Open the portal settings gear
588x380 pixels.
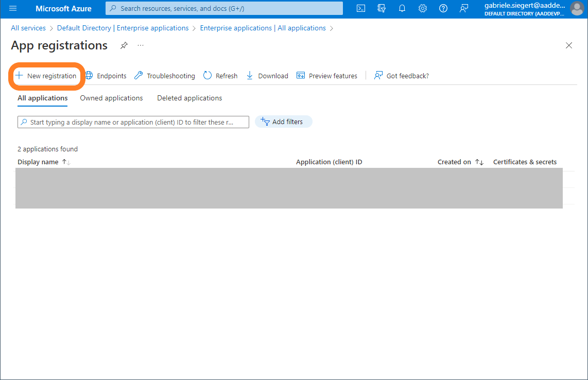pyautogui.click(x=423, y=8)
